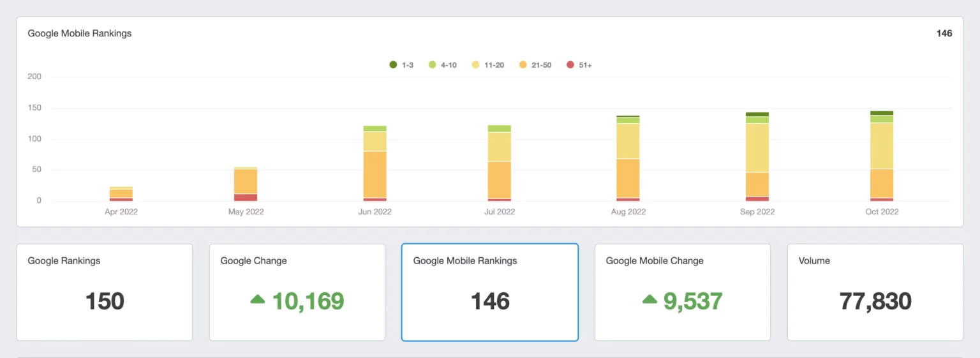Click the value 77,830
This screenshot has height=358, width=980.
click(x=875, y=301)
